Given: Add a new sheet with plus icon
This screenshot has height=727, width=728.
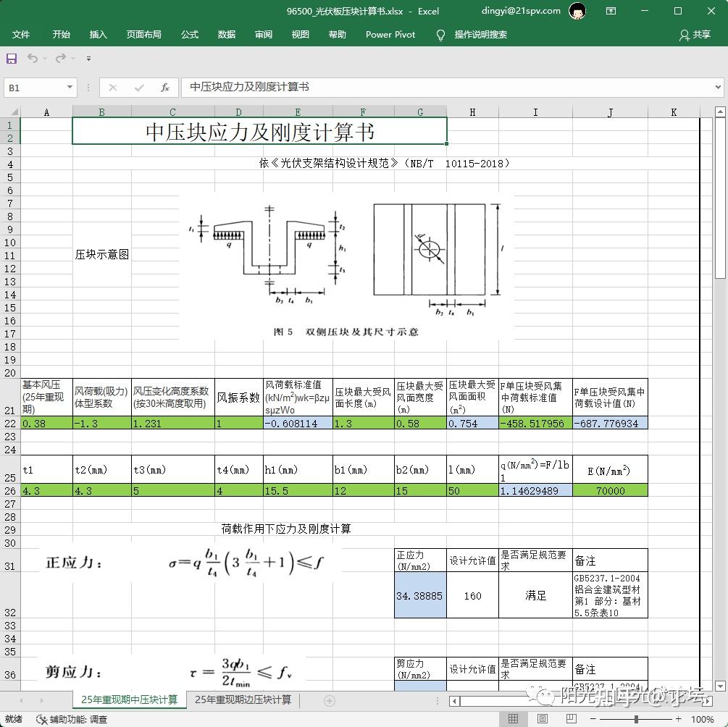Looking at the screenshot, I should pos(329,700).
